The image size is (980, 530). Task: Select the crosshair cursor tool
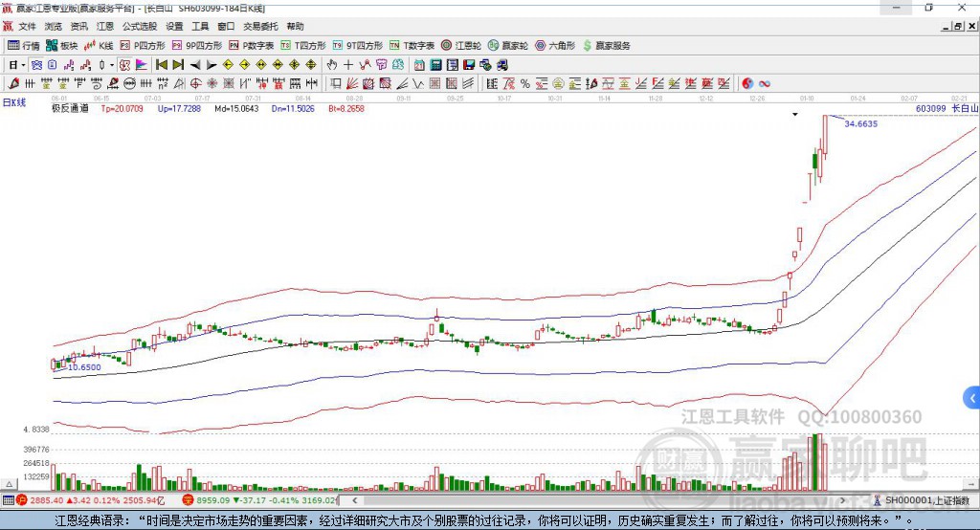tap(348, 65)
